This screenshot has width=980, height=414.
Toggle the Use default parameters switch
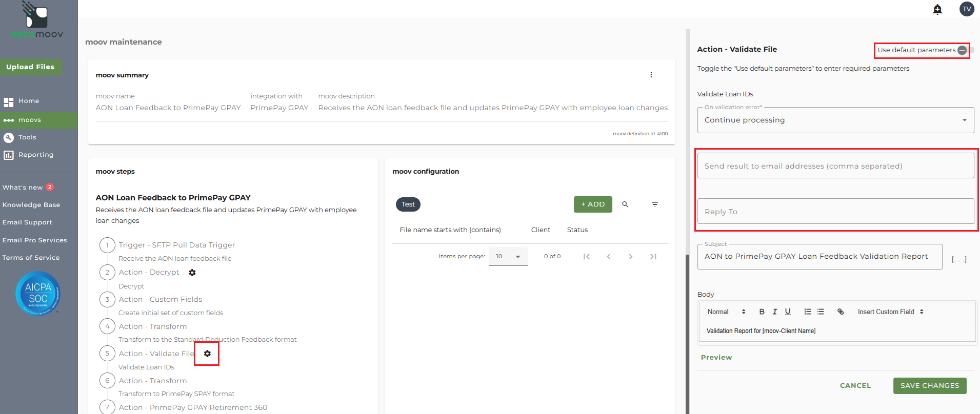(x=965, y=50)
